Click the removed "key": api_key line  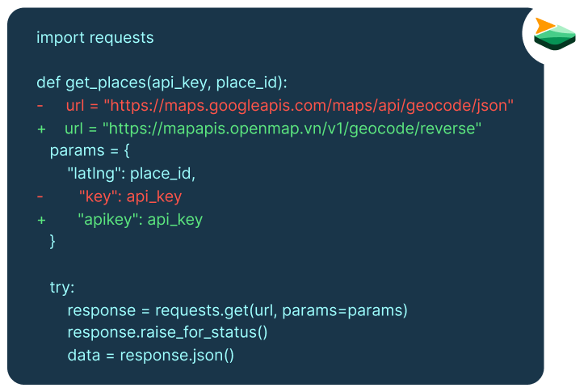click(130, 196)
